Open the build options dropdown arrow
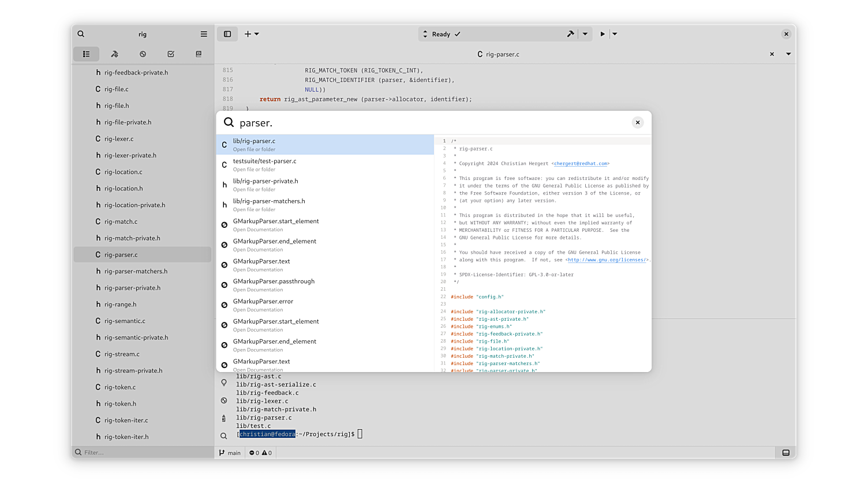Screen dimensions: 868x488 point(585,34)
